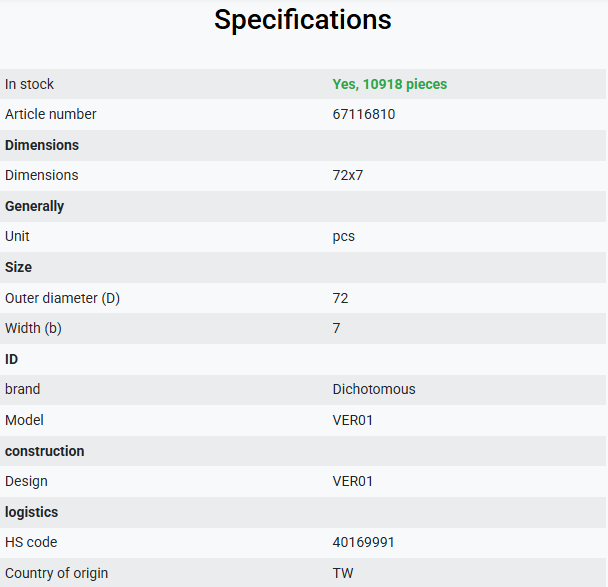Viewport: 608px width, 587px height.
Task: Select the green stock status text
Action: pos(390,84)
